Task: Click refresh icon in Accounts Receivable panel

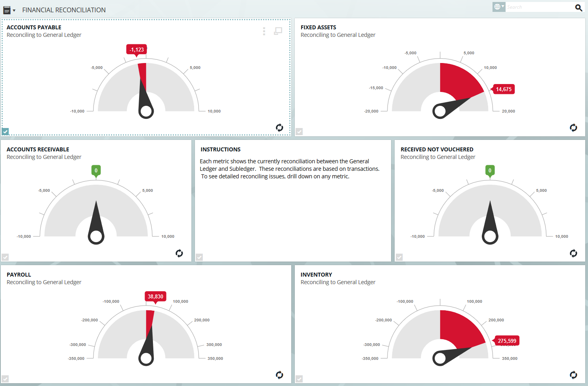Action: pyautogui.click(x=179, y=253)
